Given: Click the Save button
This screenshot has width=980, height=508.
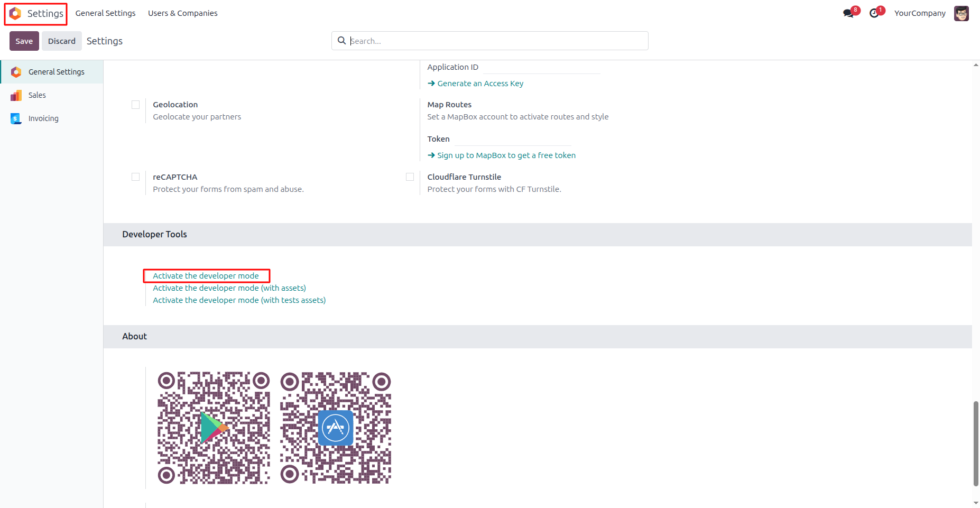Looking at the screenshot, I should 24,41.
